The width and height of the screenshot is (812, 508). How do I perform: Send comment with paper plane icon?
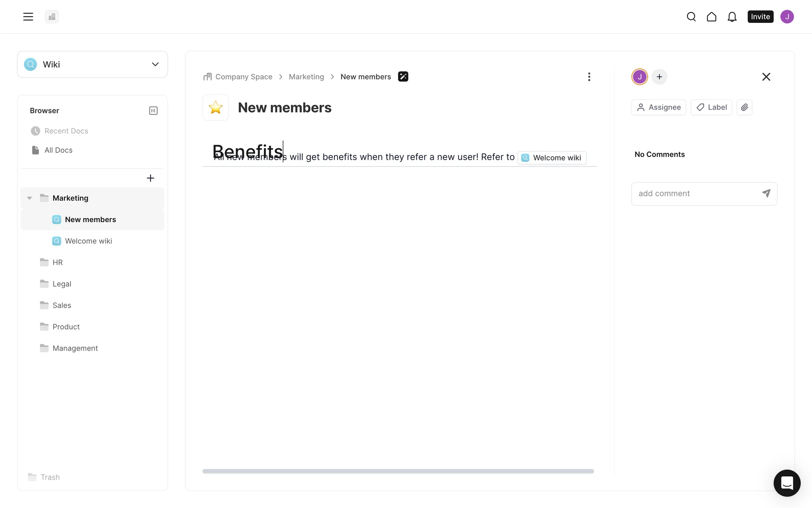pyautogui.click(x=766, y=193)
